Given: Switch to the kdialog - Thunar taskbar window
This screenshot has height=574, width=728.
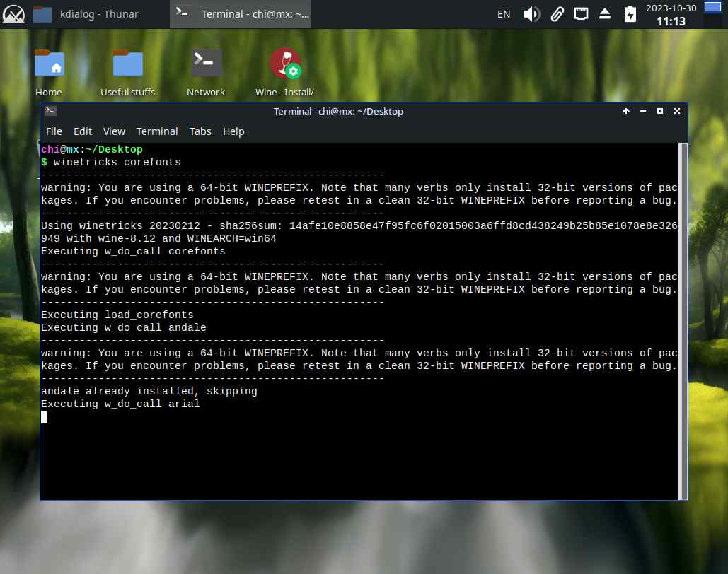Looking at the screenshot, I should click(x=86, y=14).
